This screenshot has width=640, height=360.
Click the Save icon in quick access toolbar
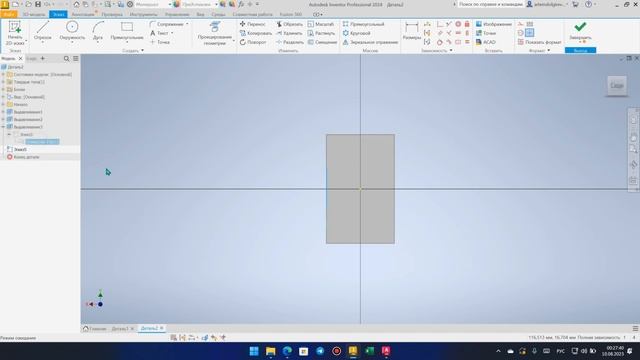[x=38, y=4]
